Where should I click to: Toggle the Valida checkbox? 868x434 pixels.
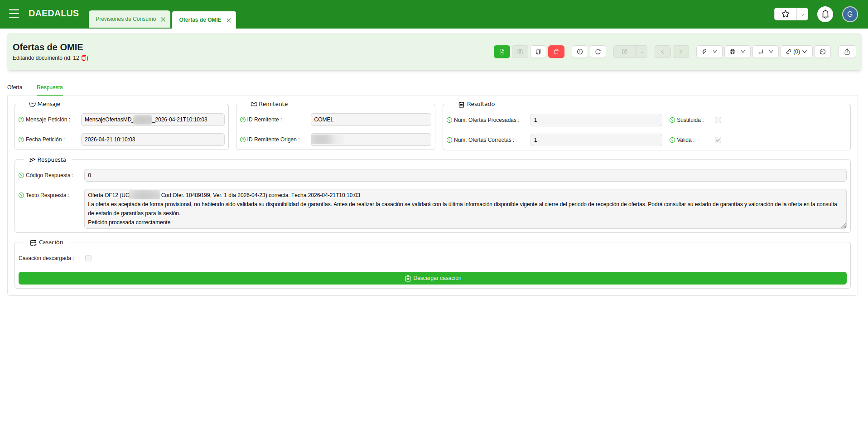click(x=718, y=140)
